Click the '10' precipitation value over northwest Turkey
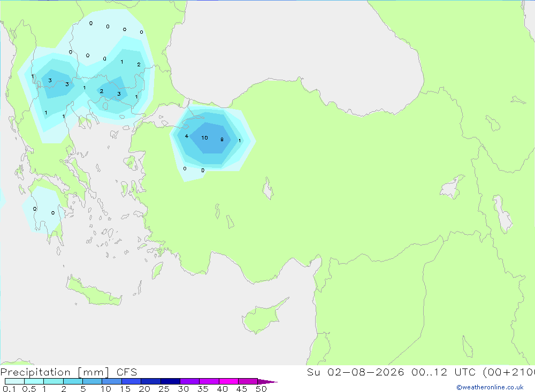The height and width of the screenshot is (392, 535). [205, 138]
